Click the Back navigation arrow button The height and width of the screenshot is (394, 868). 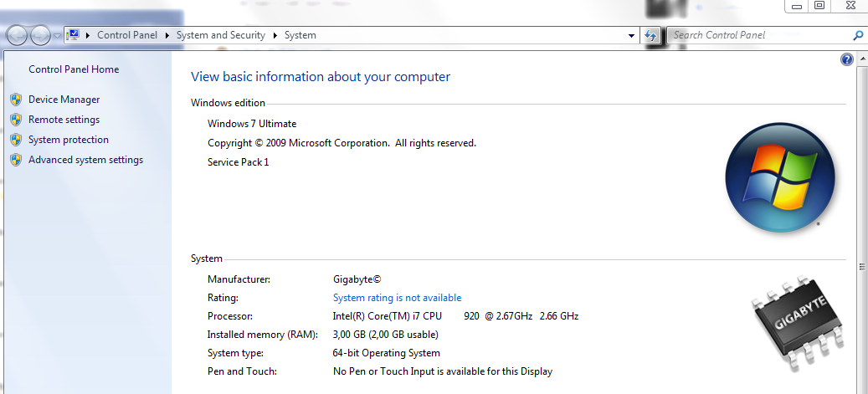pos(18,36)
